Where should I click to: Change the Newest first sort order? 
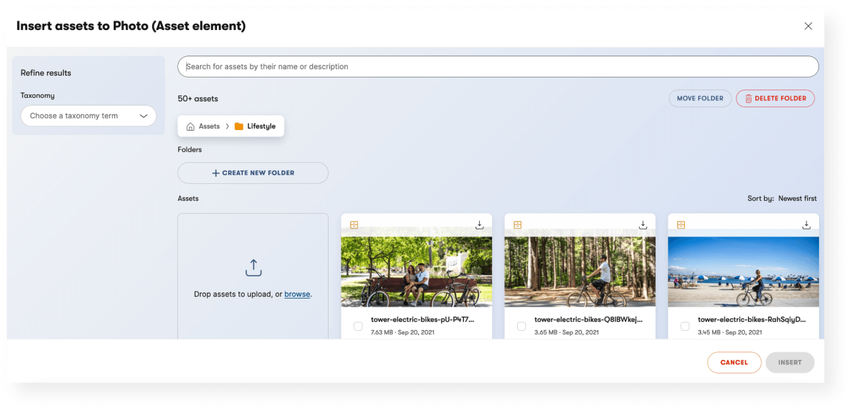coord(797,198)
